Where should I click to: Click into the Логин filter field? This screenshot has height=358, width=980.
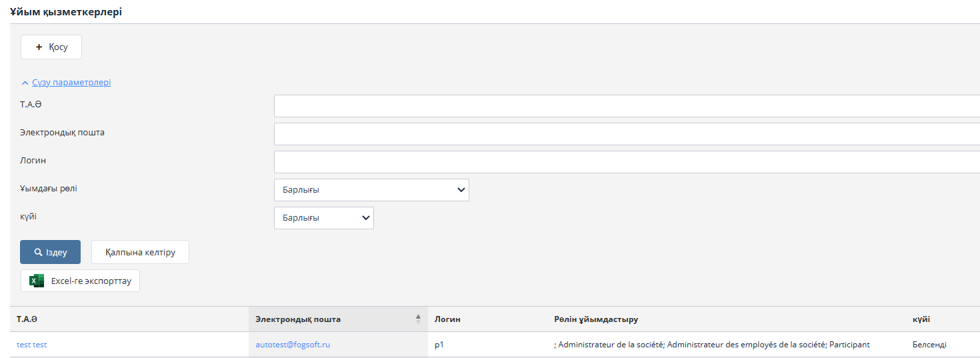coord(625,162)
